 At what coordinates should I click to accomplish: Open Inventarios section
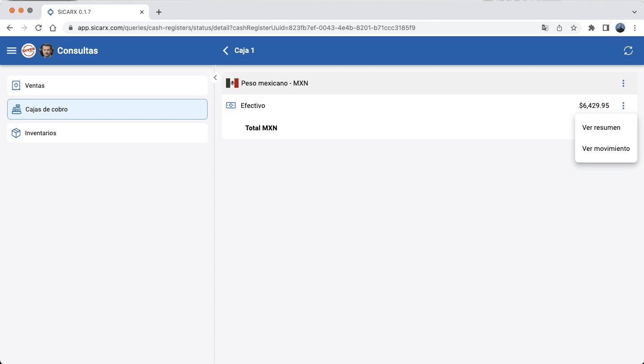tap(107, 133)
